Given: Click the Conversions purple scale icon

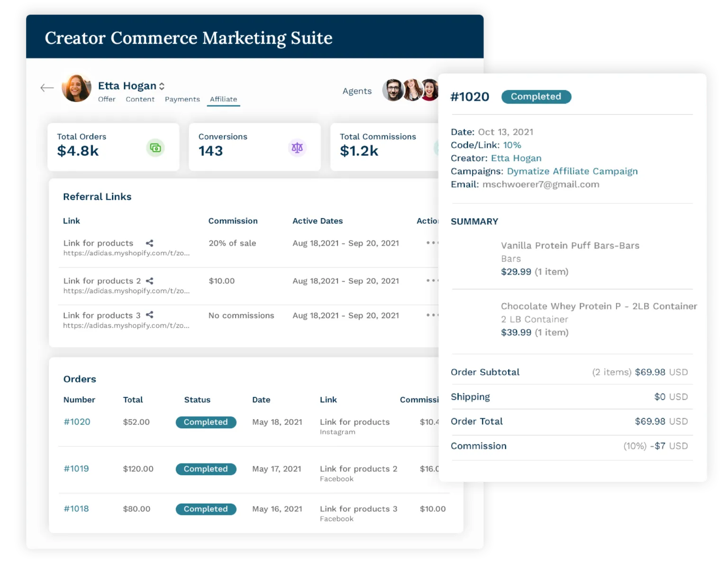Looking at the screenshot, I should pos(297,148).
